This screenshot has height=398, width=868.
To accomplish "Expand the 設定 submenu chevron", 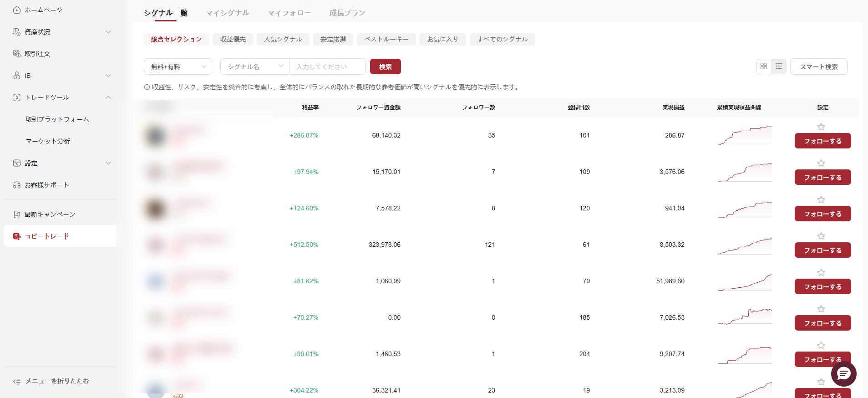I will pos(108,163).
